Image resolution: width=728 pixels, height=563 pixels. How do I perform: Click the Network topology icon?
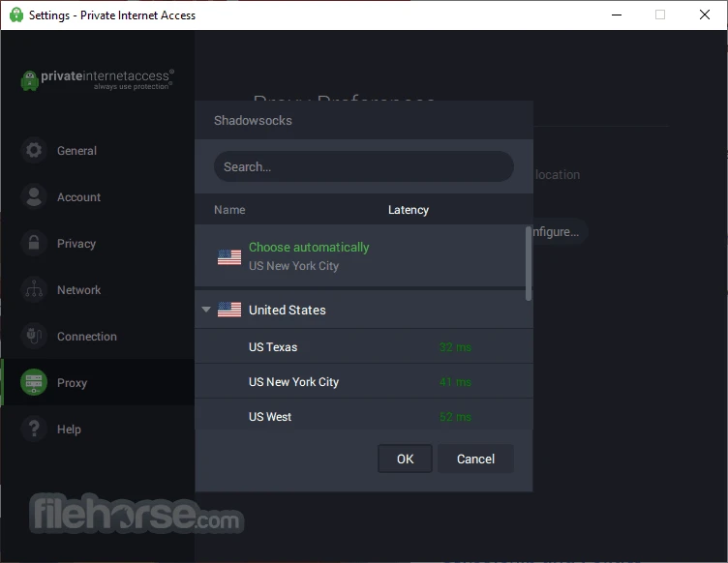click(x=34, y=289)
